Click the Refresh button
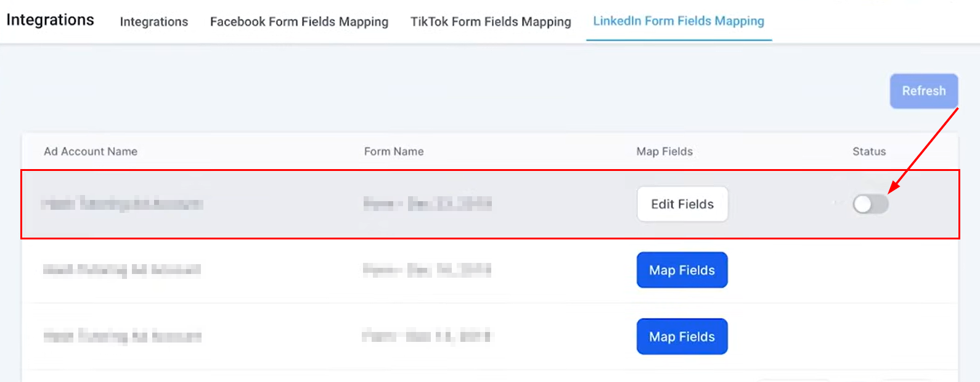 (923, 91)
